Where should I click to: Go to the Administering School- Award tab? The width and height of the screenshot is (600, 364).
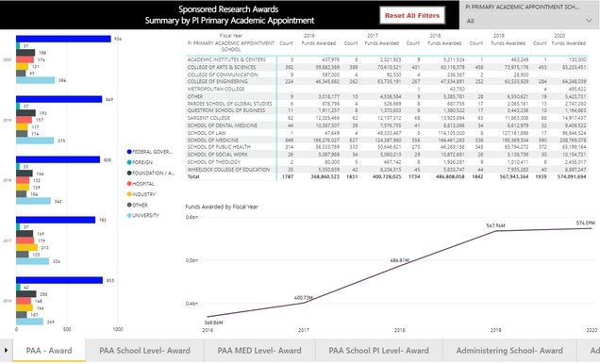(x=509, y=350)
